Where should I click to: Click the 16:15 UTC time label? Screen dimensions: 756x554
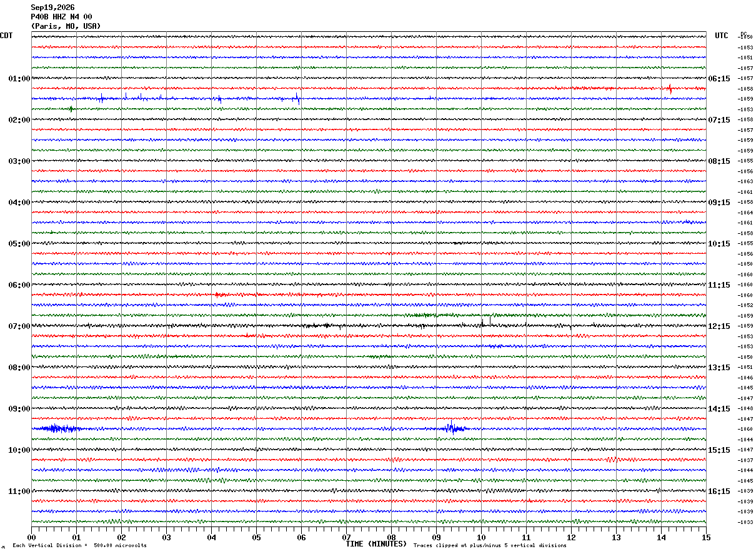pos(719,491)
